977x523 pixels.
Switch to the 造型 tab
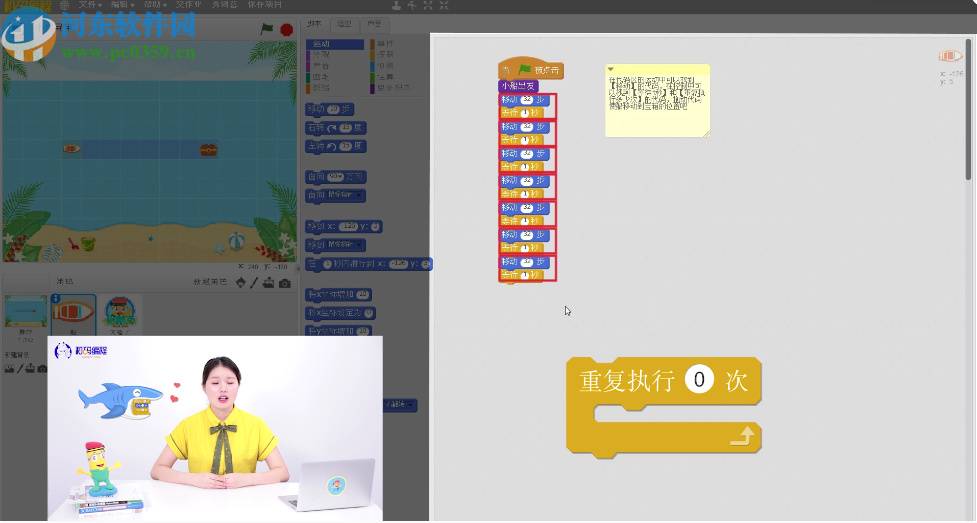click(x=344, y=24)
